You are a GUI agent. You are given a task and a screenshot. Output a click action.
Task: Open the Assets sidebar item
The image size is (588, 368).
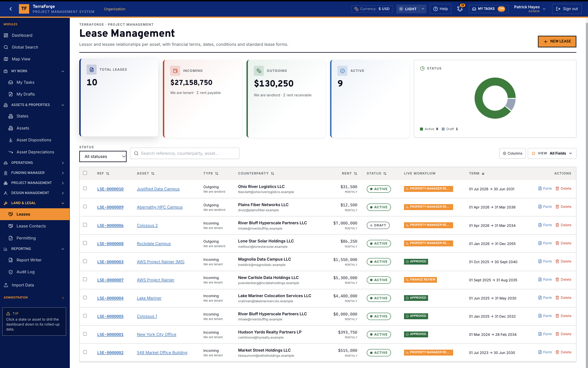coord(35,128)
